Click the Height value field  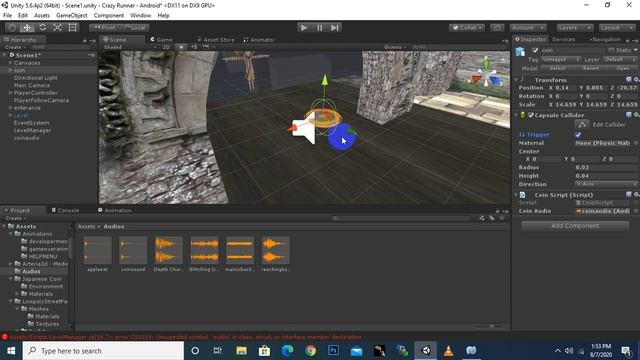(606, 176)
